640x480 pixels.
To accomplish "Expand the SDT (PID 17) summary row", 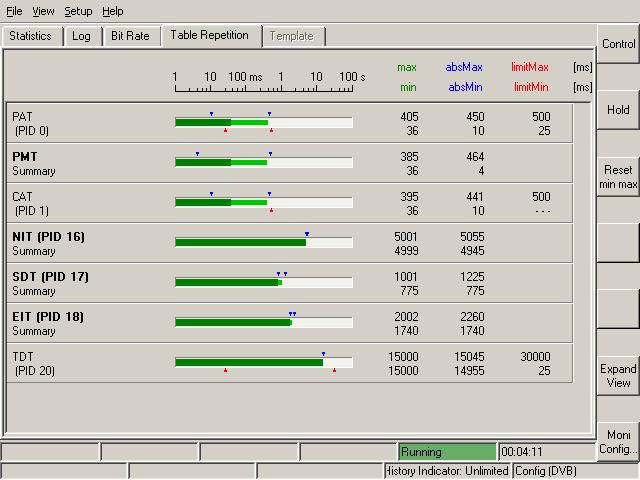I will [50, 283].
